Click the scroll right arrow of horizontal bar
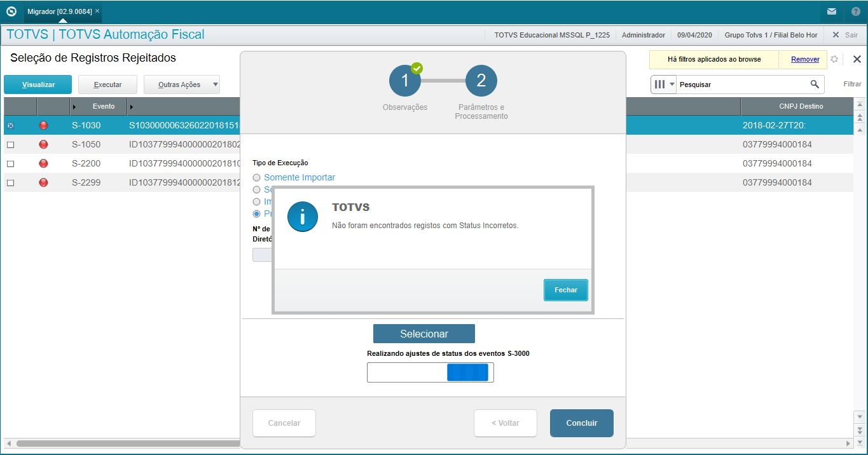Viewport: 868px width, 455px height. (848, 443)
